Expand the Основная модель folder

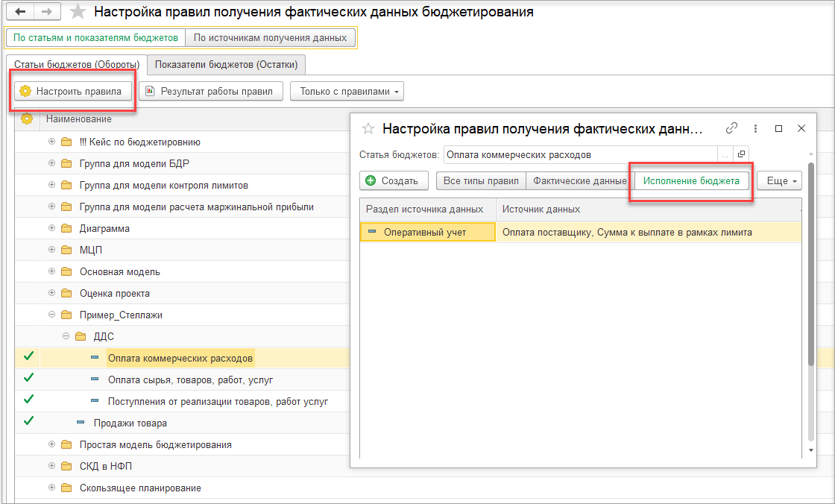point(51,272)
